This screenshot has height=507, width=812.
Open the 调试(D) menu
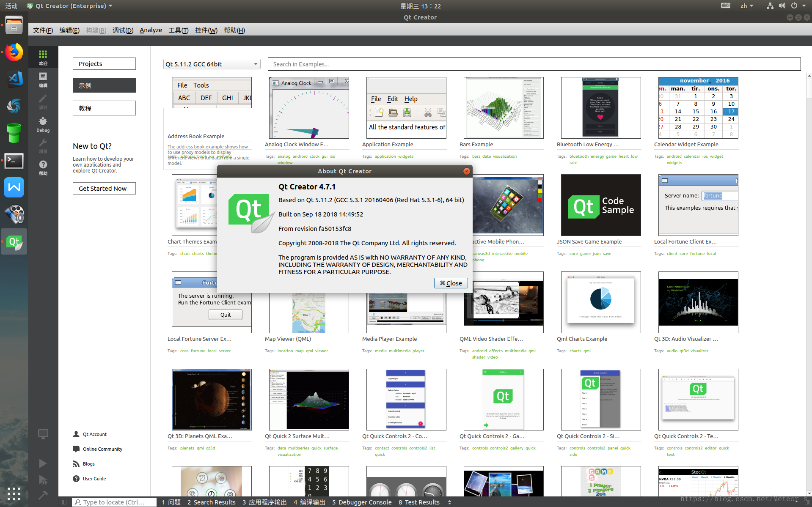(x=123, y=30)
